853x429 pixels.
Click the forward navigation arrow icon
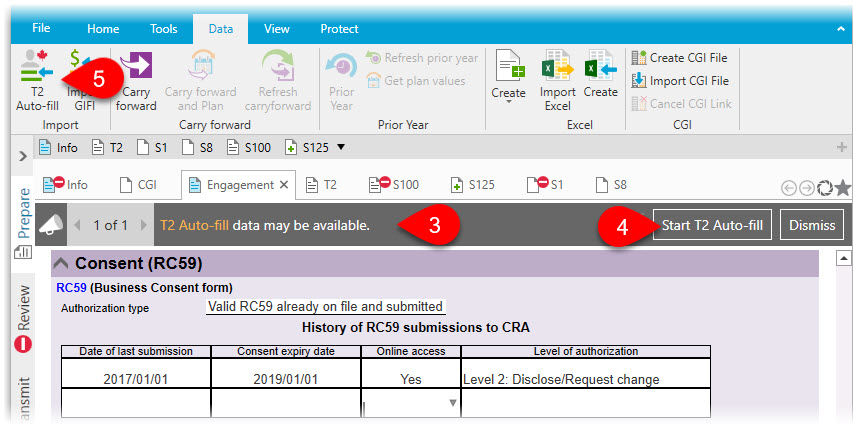tap(806, 188)
